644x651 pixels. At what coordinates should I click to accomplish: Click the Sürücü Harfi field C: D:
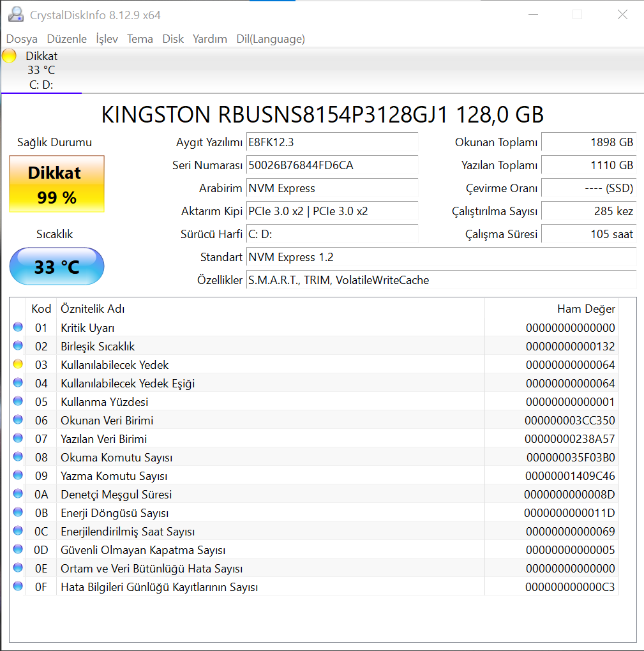pyautogui.click(x=332, y=234)
